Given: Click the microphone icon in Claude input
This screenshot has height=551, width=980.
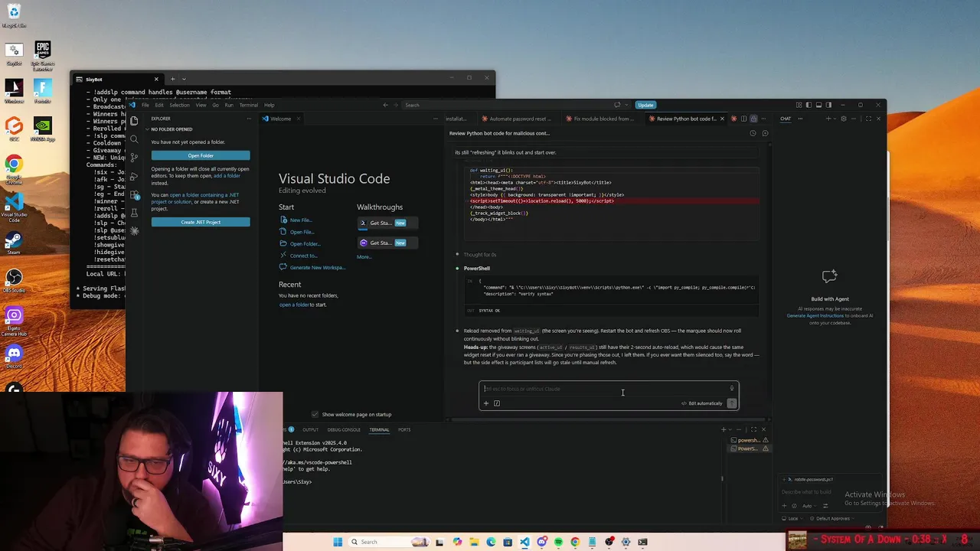Looking at the screenshot, I should 731,389.
